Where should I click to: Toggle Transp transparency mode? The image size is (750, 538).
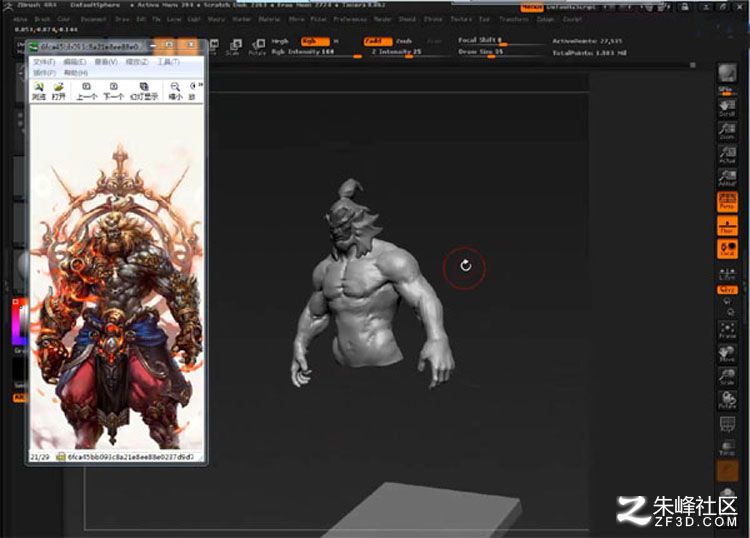tap(727, 449)
